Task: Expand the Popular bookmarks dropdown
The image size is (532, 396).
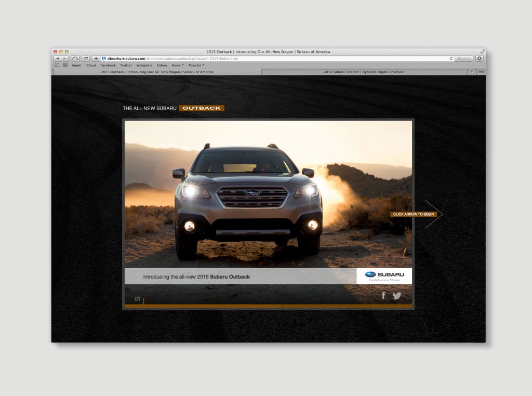Action: point(196,65)
